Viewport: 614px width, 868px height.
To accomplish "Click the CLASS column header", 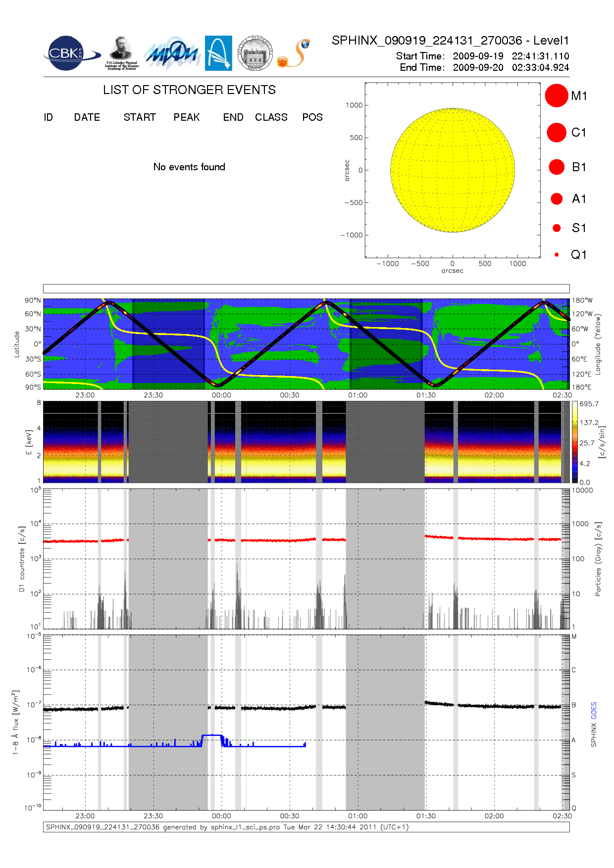I will [271, 117].
